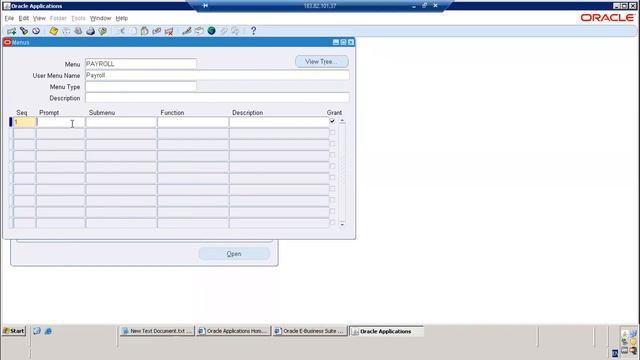The width and height of the screenshot is (640, 360).
Task: Tick the Grant checkbox in the bottom row
Action: tap(332, 222)
